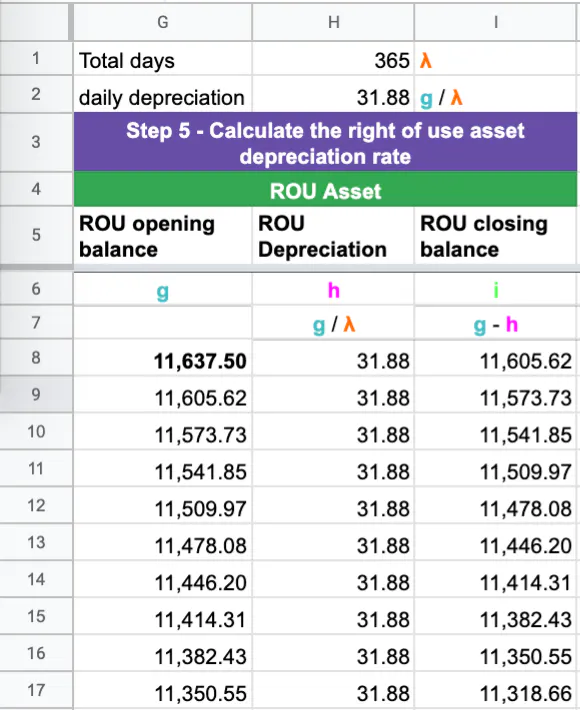
Task: Click the Total days label cell
Action: pyautogui.click(x=163, y=59)
